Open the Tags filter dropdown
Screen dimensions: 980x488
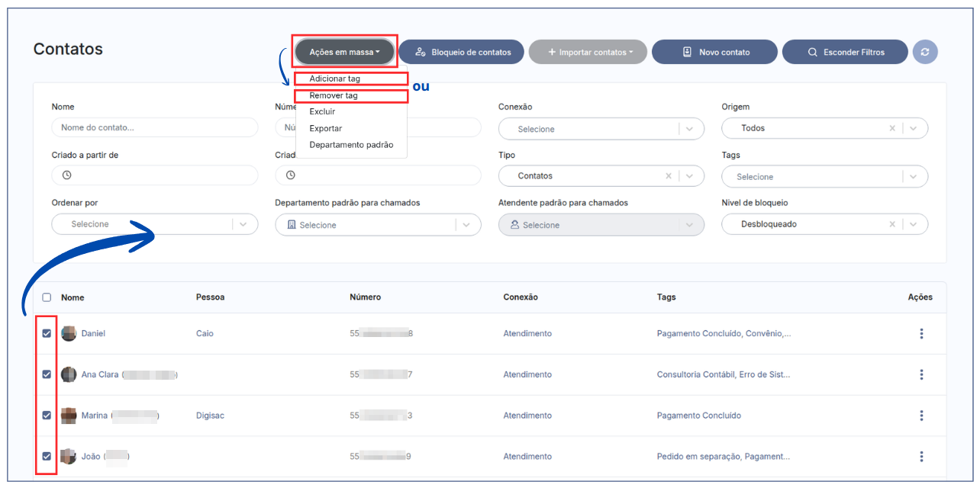click(x=913, y=176)
